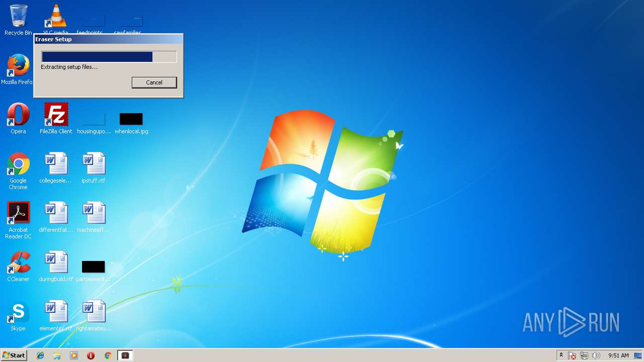The image size is (644, 362).
Task: Select the housingupo... desktop file
Action: (94, 124)
